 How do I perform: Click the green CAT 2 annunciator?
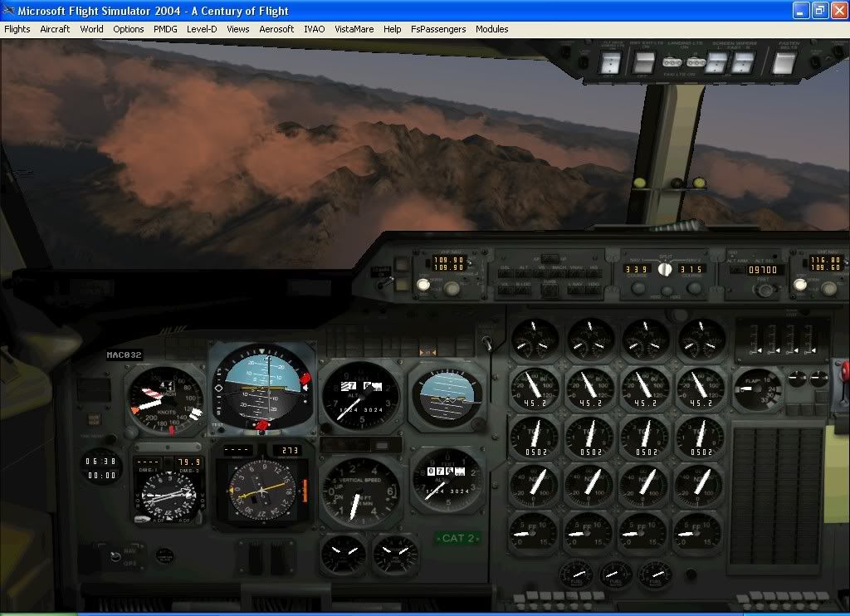click(x=458, y=538)
